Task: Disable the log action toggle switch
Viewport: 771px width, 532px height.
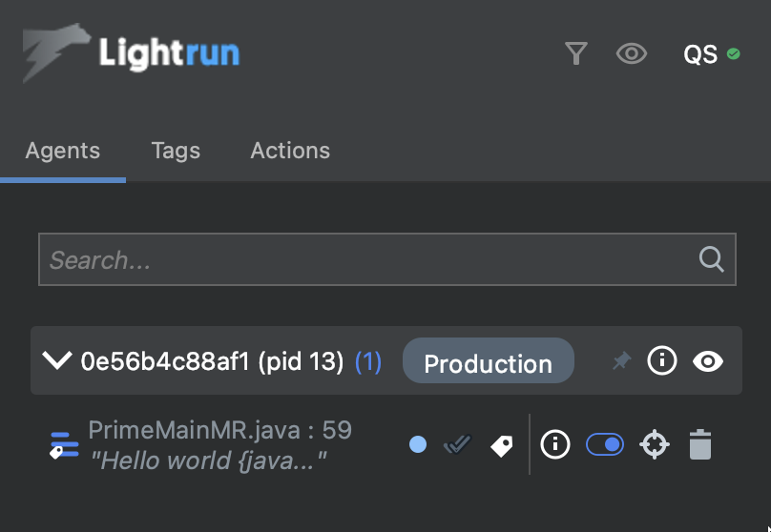Action: (x=605, y=444)
